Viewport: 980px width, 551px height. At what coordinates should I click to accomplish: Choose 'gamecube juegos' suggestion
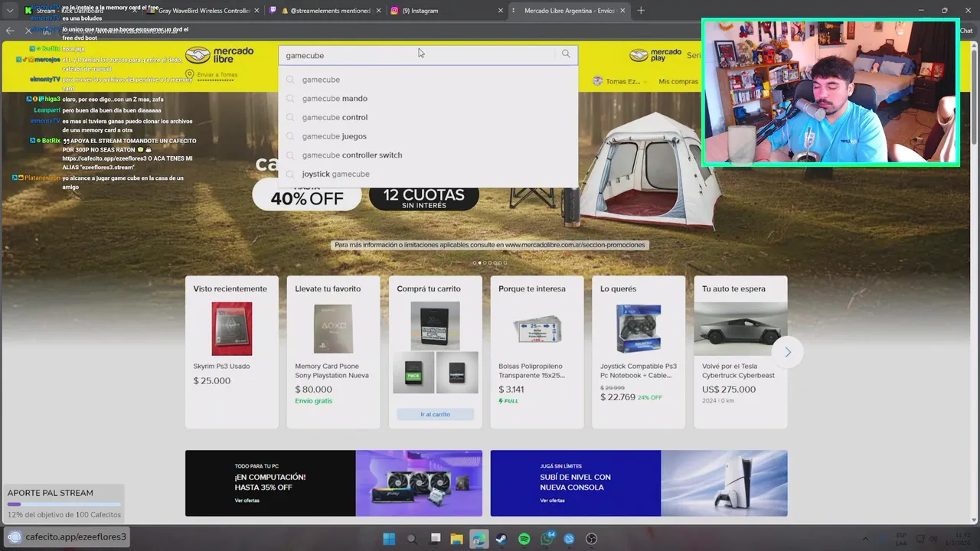click(428, 136)
